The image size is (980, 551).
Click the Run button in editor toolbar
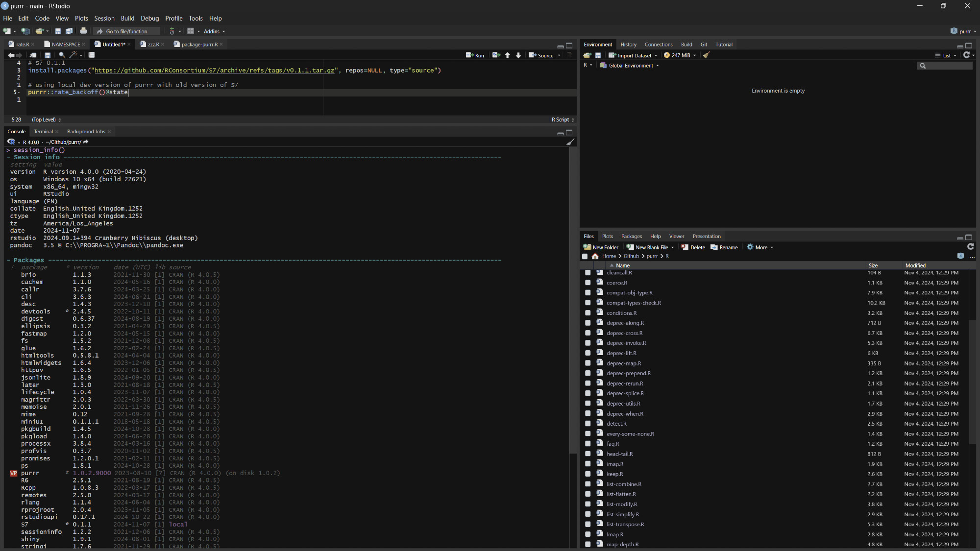point(475,55)
